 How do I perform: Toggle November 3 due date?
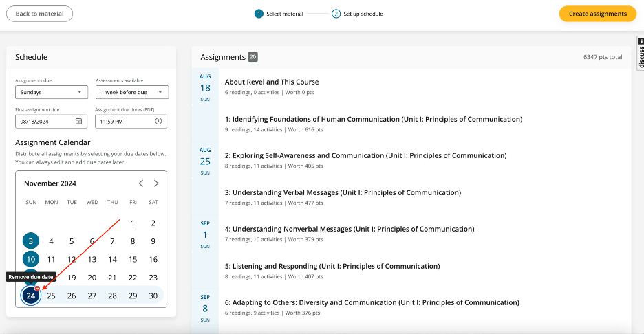tap(30, 241)
